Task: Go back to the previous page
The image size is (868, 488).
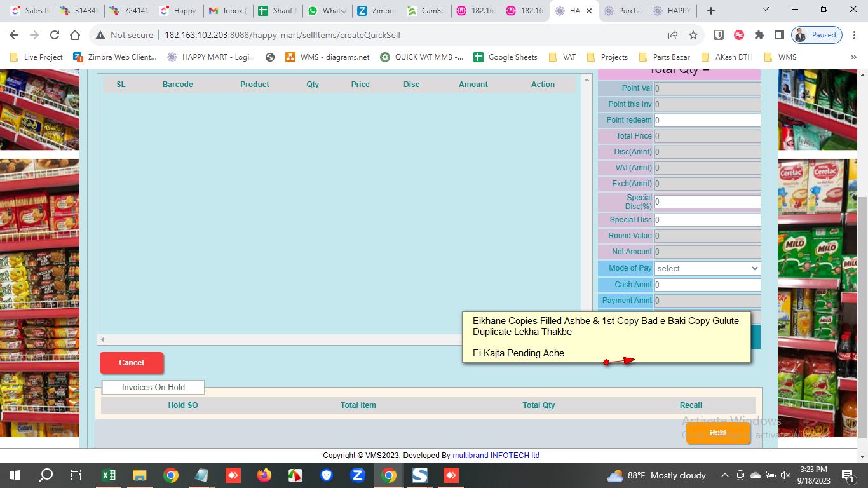Action: 14,35
